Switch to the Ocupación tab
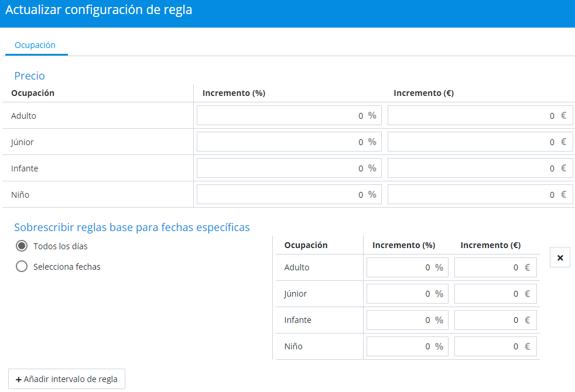 35,45
